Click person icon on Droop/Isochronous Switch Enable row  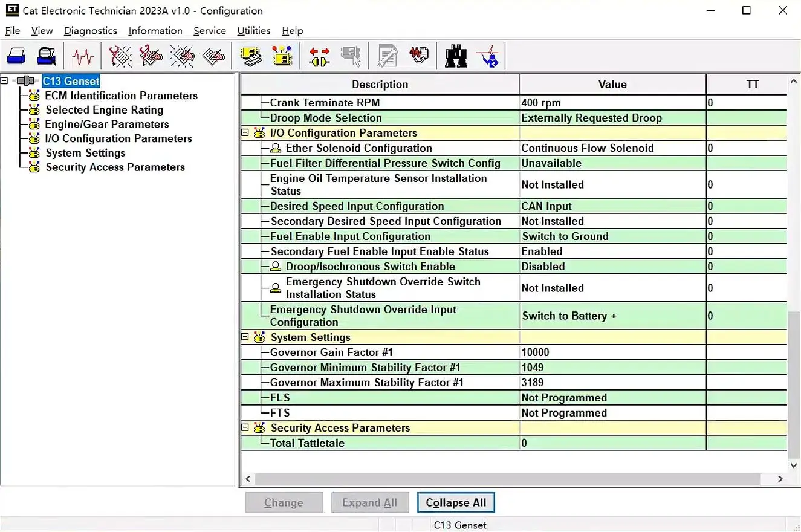[276, 267]
